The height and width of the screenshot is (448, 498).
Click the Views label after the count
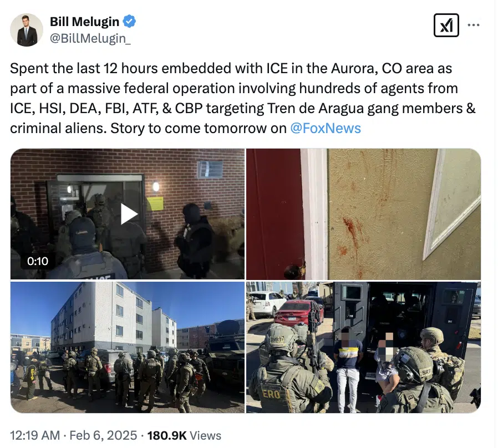(x=206, y=435)
